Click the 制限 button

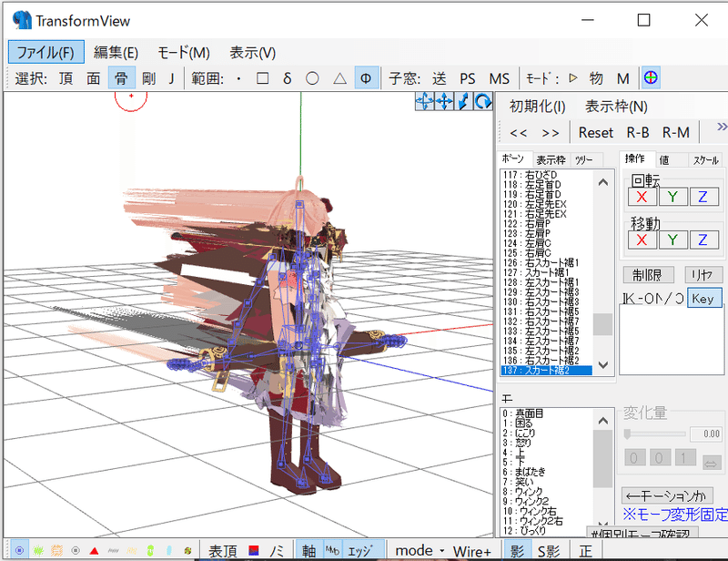[648, 275]
